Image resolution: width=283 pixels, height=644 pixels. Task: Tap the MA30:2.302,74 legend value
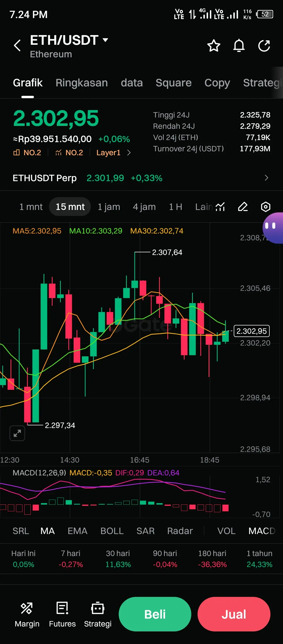(x=157, y=231)
